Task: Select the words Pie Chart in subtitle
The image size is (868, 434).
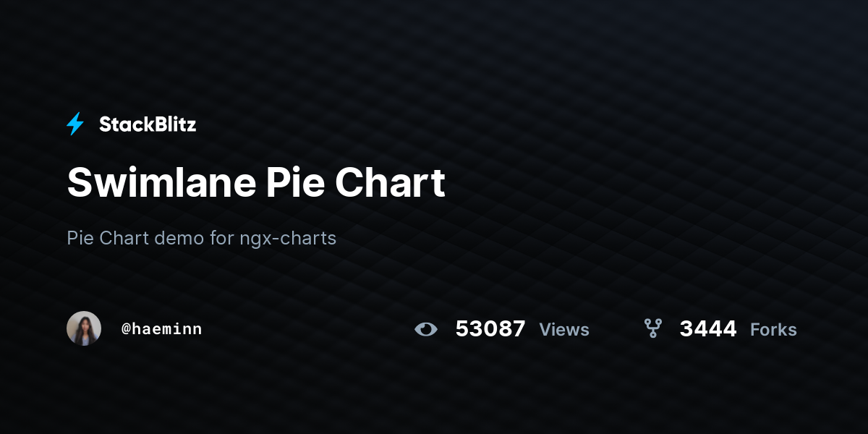Action: [108, 238]
